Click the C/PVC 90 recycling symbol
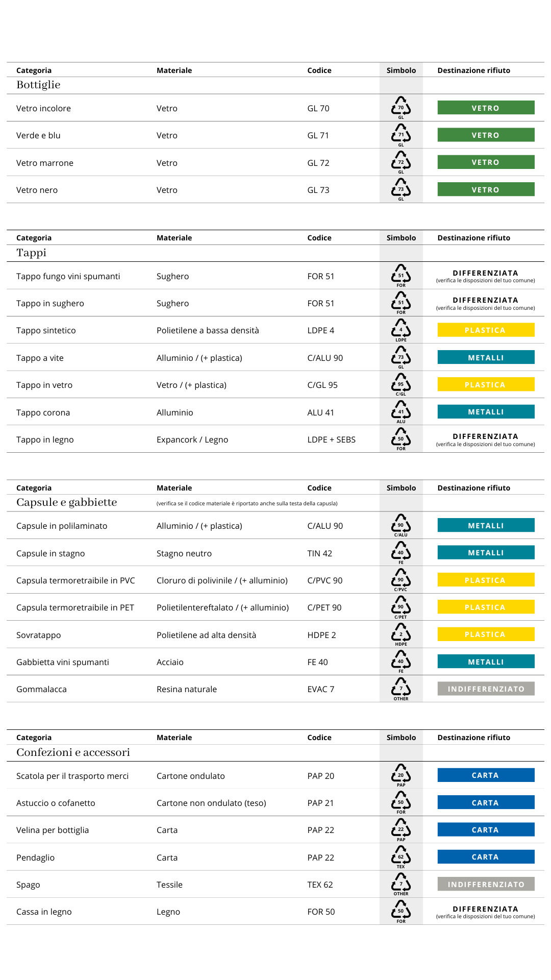 coord(401,579)
